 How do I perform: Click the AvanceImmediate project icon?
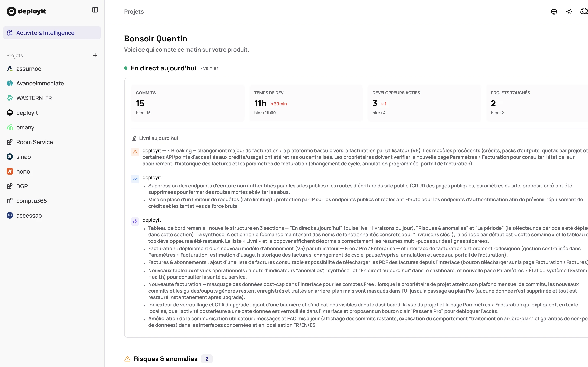tap(10, 83)
